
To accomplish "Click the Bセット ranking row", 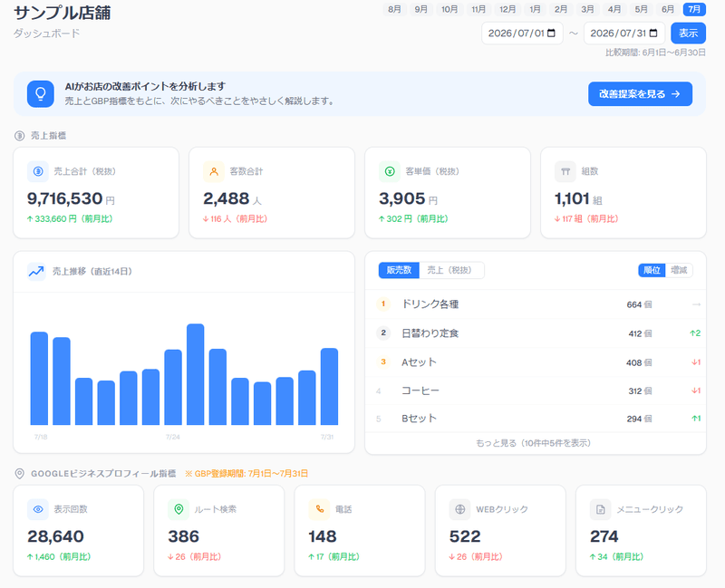I will coord(536,419).
